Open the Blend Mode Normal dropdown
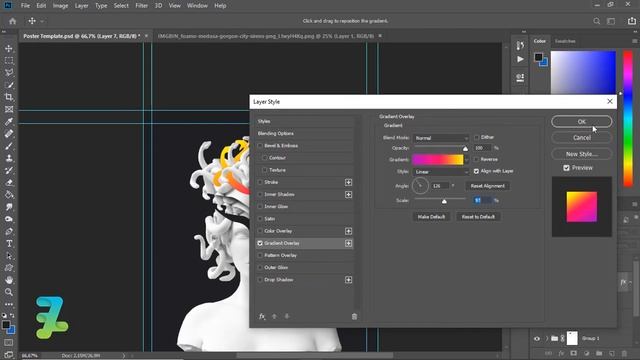This screenshot has height=360, width=640. click(x=441, y=138)
